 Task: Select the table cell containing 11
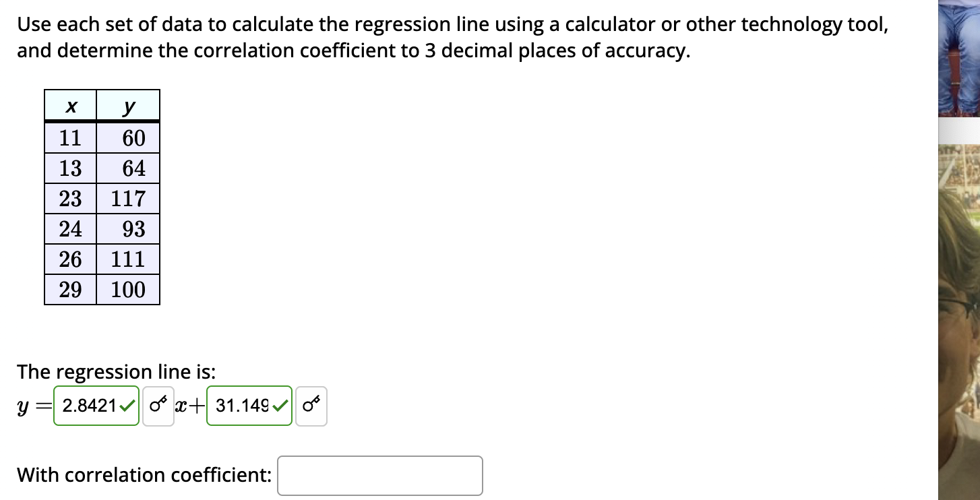pyautogui.click(x=70, y=137)
